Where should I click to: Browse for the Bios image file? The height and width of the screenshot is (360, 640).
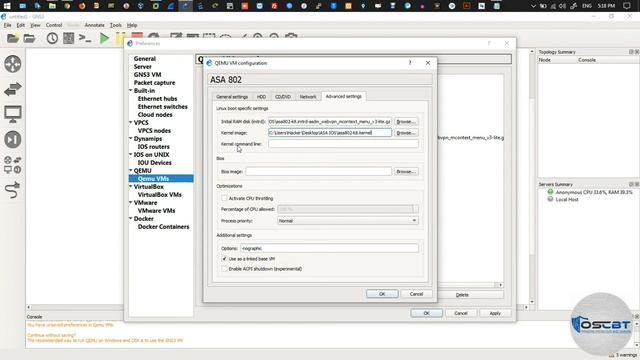click(x=406, y=171)
